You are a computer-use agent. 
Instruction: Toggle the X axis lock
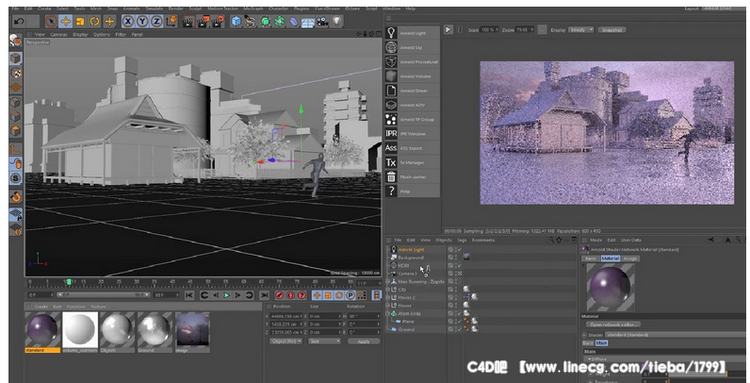(x=128, y=21)
